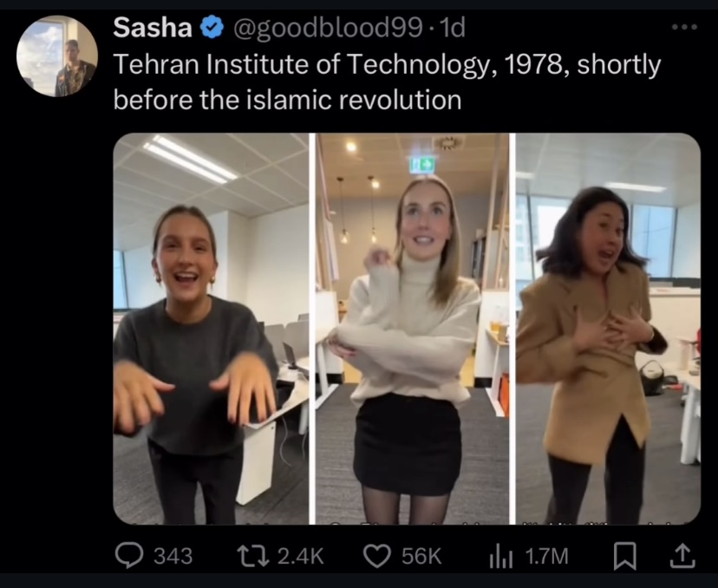This screenshot has width=718, height=588.
Task: Click the share upload icon
Action: [x=682, y=556]
